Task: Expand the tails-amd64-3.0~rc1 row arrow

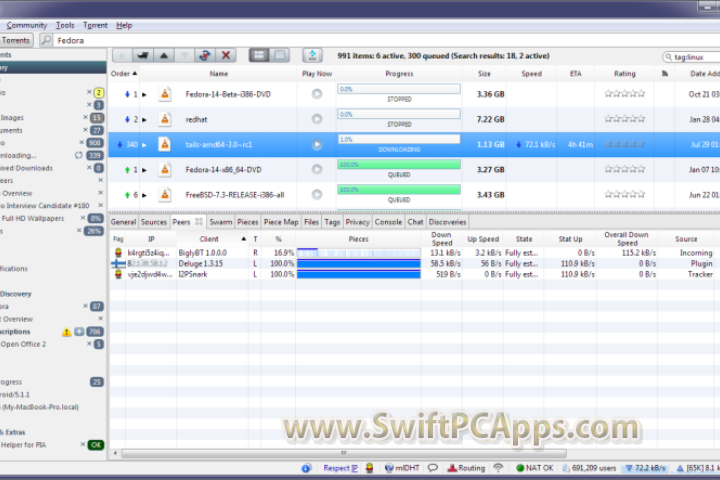Action: (144, 145)
